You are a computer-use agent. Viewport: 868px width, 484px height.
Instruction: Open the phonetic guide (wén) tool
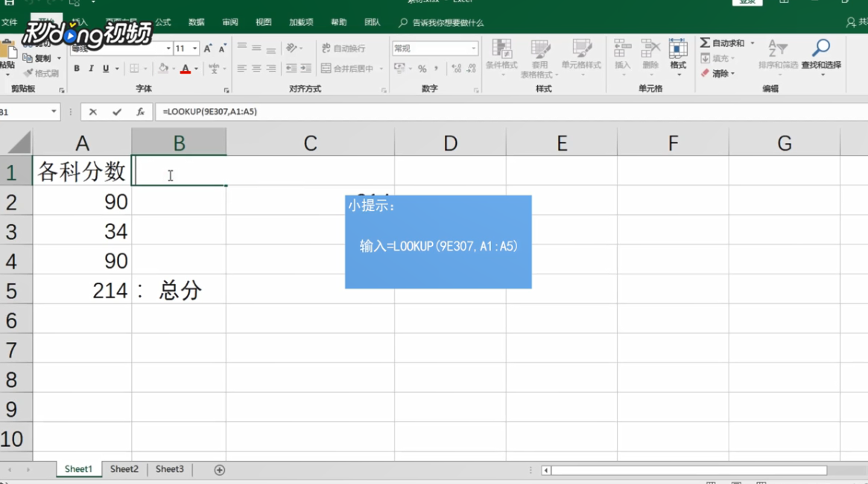[x=214, y=69]
